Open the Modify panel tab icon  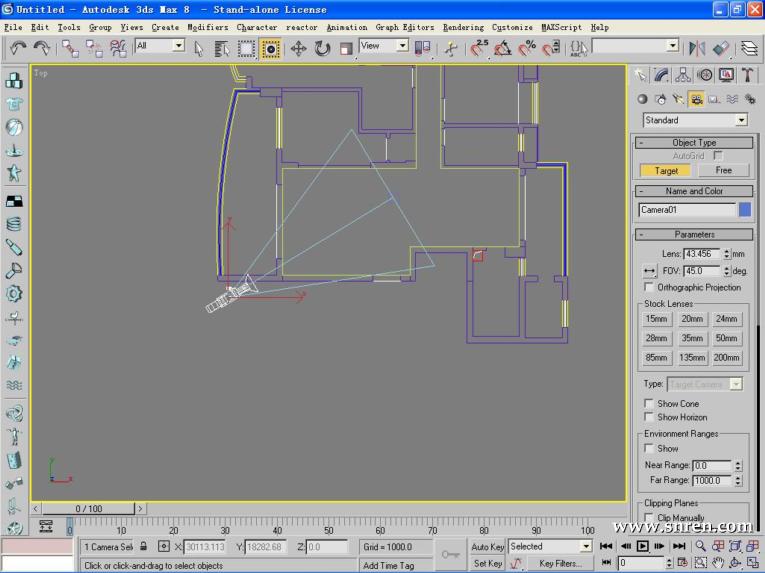point(661,75)
